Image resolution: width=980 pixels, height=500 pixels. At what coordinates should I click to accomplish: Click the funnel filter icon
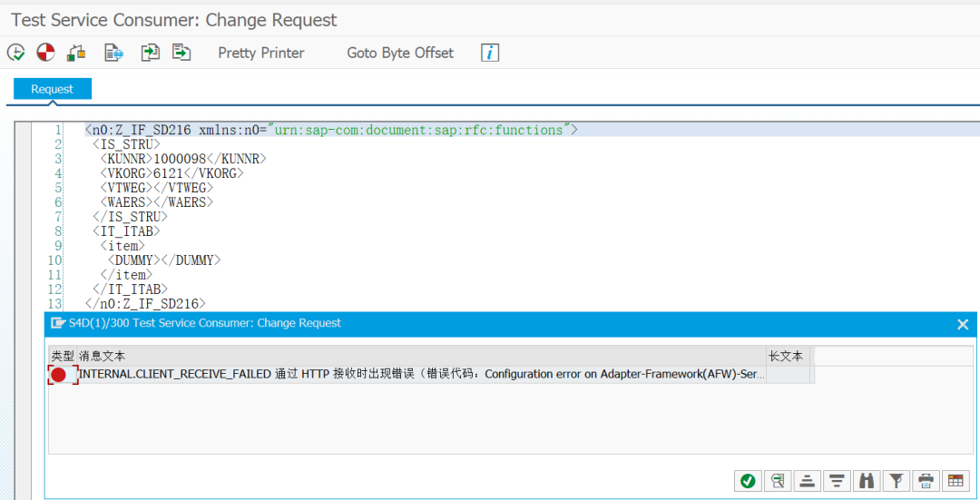click(897, 481)
